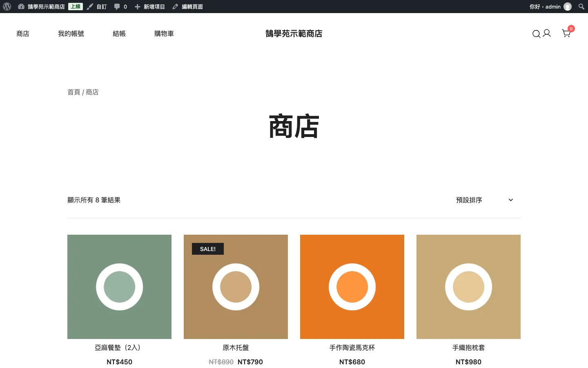The height and width of the screenshot is (368, 588).
Task: Open the WordPress logo menu
Action: coord(7,7)
